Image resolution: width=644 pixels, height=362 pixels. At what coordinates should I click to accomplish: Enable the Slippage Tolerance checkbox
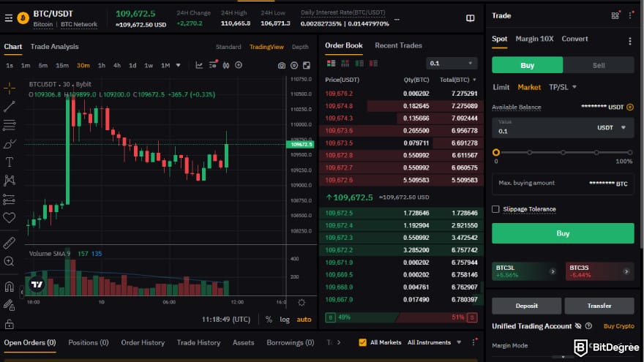[495, 209]
